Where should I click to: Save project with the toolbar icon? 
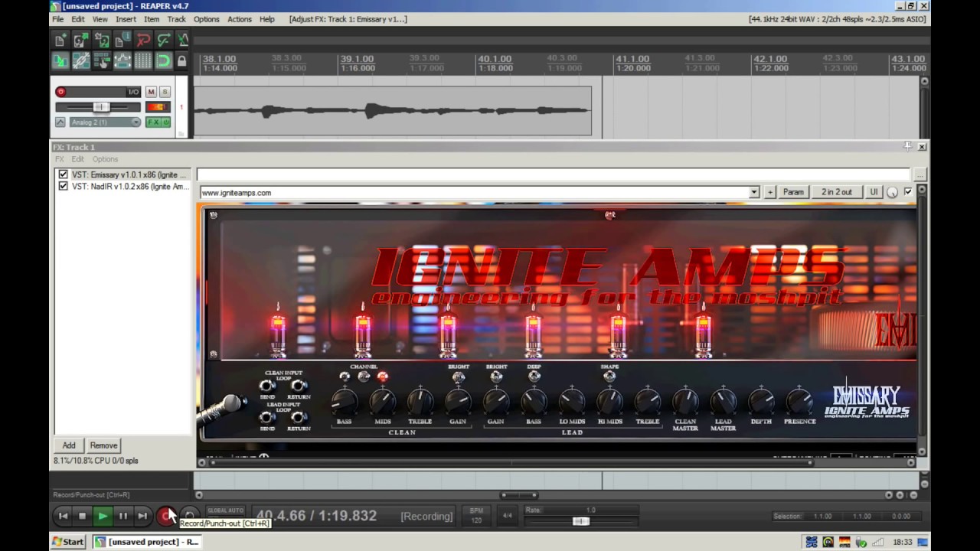click(102, 41)
